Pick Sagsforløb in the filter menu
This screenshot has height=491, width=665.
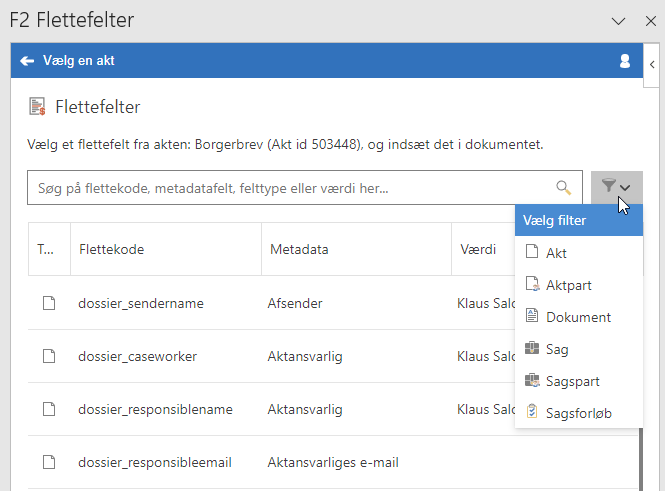click(x=578, y=414)
